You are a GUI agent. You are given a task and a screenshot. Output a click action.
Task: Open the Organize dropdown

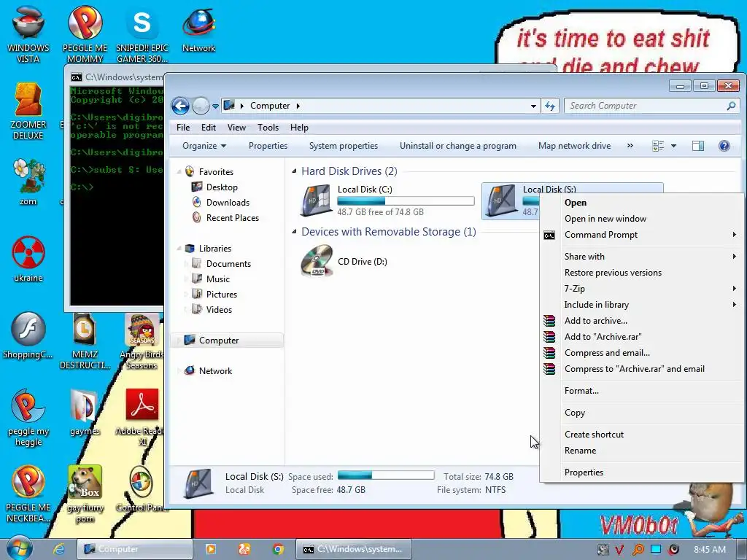click(204, 146)
